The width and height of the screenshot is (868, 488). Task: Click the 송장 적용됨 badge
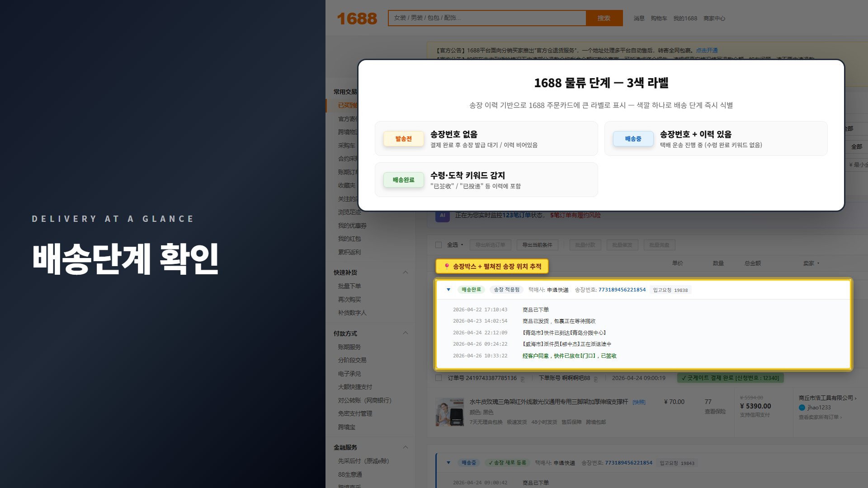[506, 290]
